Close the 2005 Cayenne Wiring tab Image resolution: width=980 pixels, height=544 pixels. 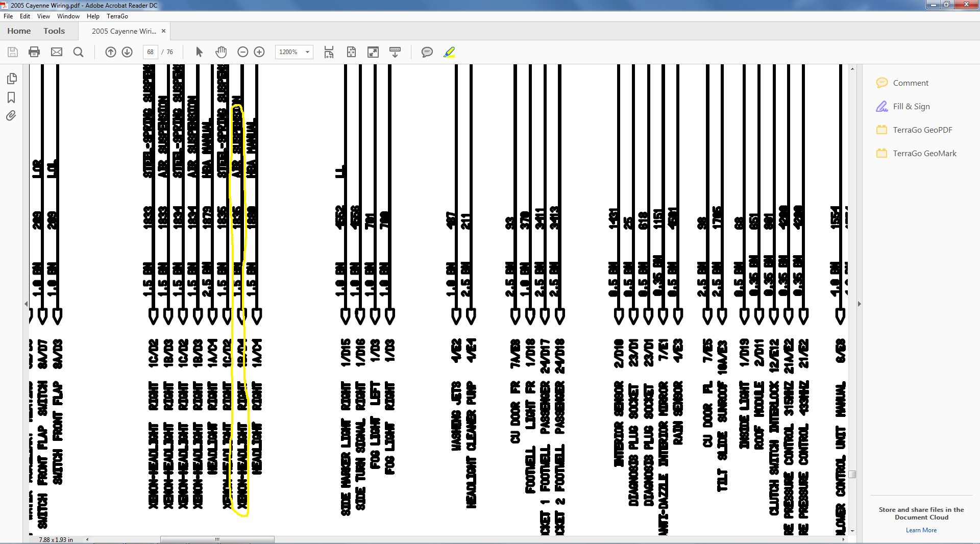point(164,31)
